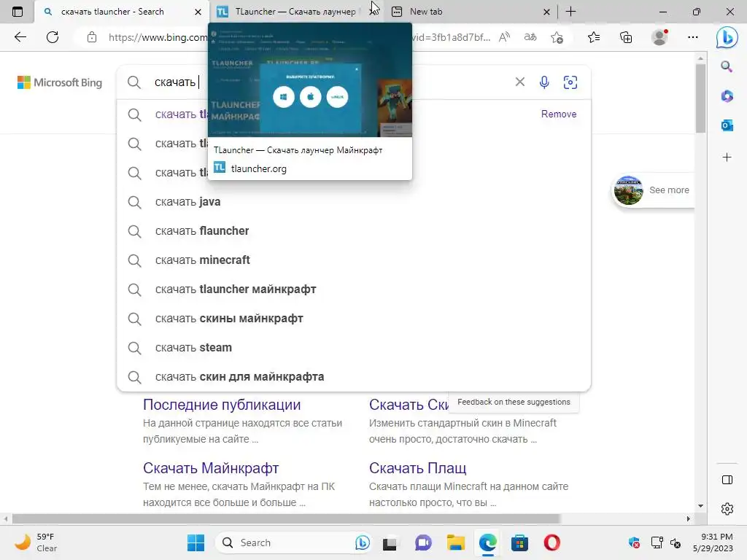Open Settings and more ellipsis menu
The image size is (747, 560).
click(x=693, y=37)
